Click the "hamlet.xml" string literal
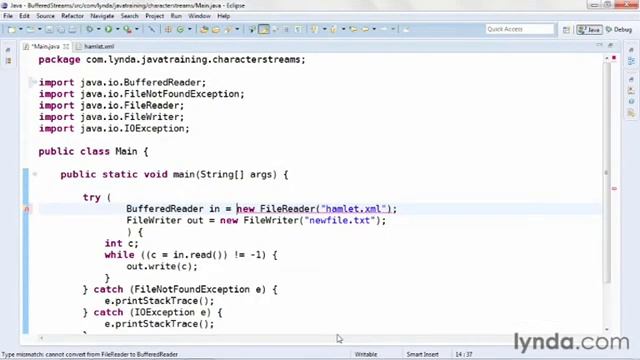This screenshot has width=640, height=360. [353, 209]
